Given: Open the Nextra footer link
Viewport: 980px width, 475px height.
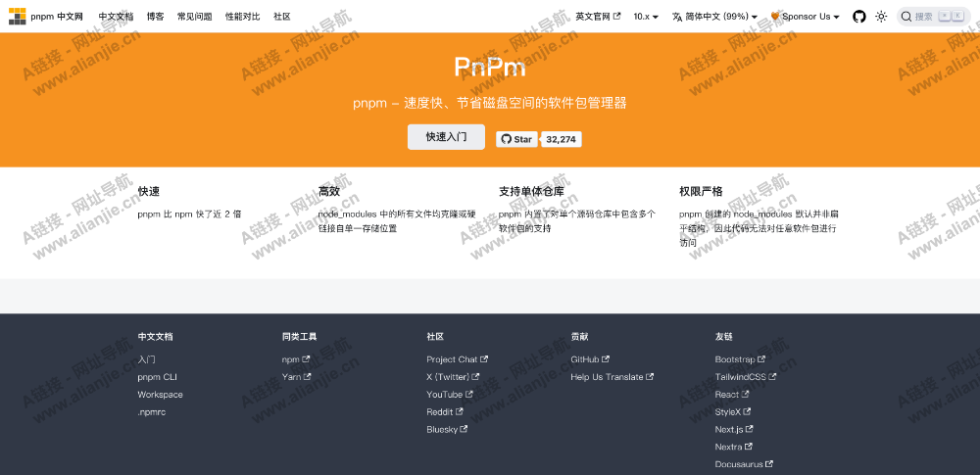Looking at the screenshot, I should [734, 447].
